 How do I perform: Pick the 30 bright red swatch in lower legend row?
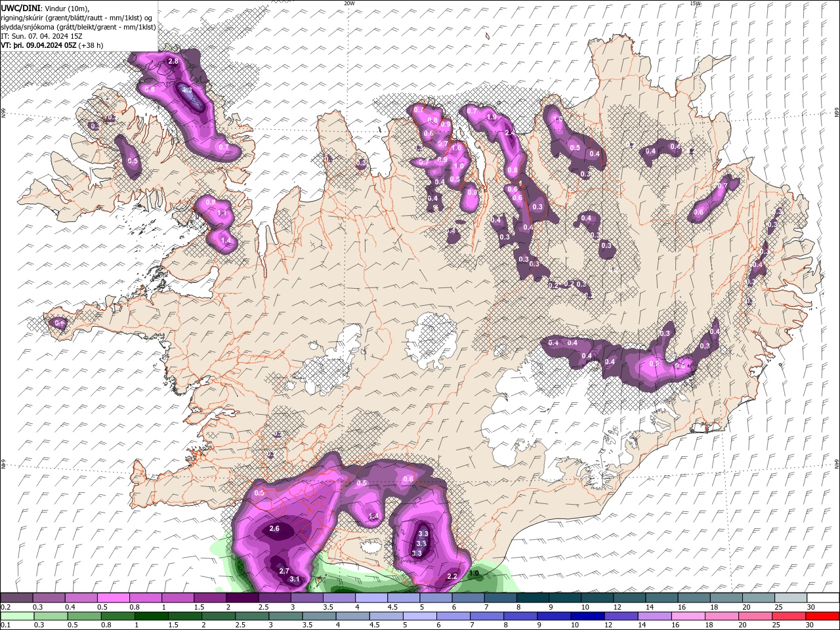(x=822, y=616)
